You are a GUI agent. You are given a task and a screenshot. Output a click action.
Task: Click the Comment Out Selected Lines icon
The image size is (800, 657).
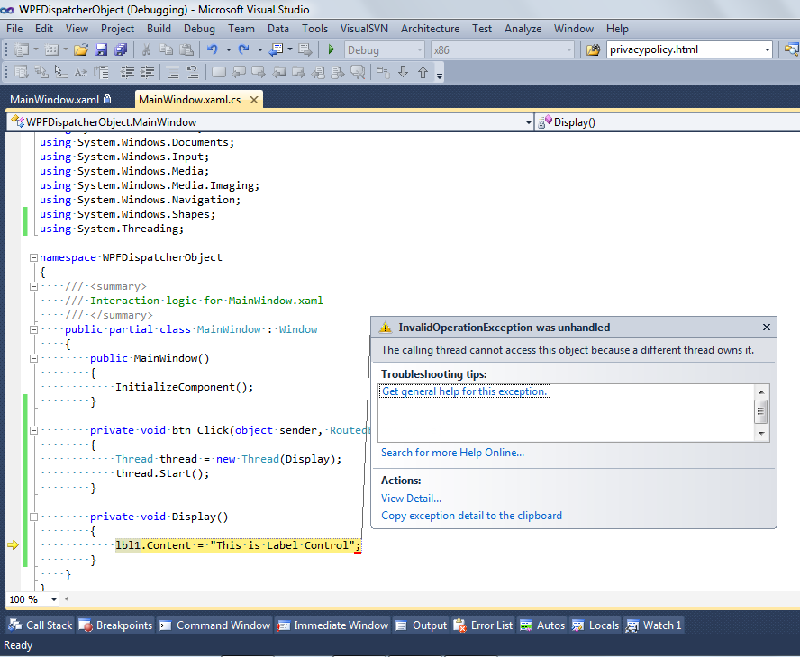(172, 72)
